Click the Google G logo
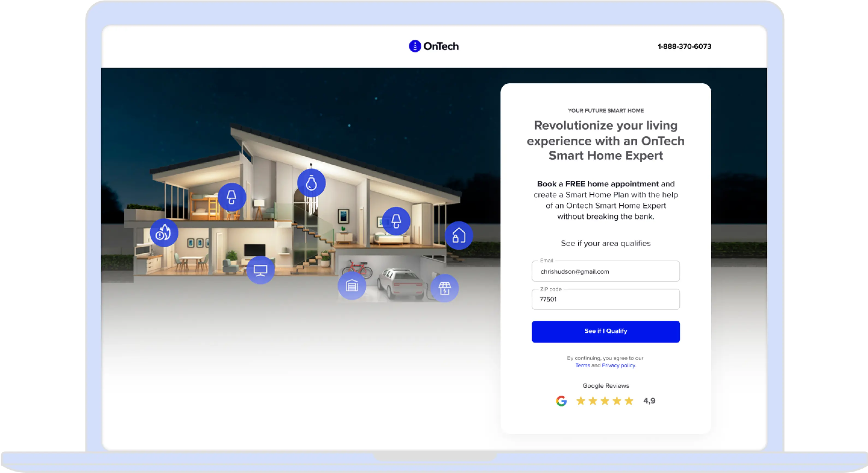 pos(561,401)
